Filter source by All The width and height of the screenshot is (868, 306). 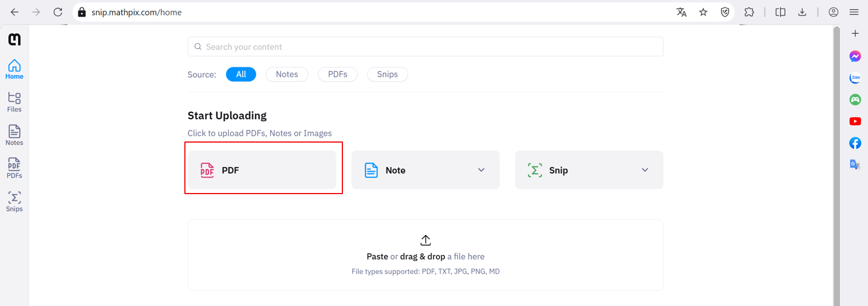pos(241,74)
